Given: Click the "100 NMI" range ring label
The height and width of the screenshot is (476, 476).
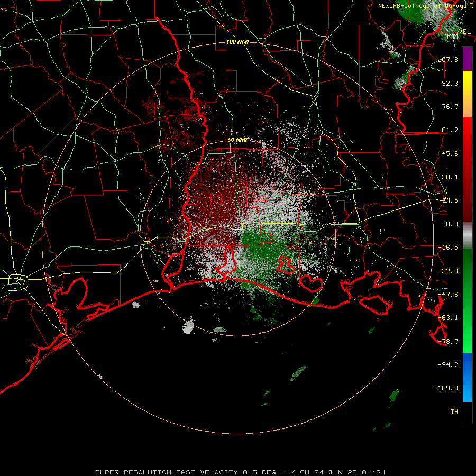Looking at the screenshot, I should [237, 42].
